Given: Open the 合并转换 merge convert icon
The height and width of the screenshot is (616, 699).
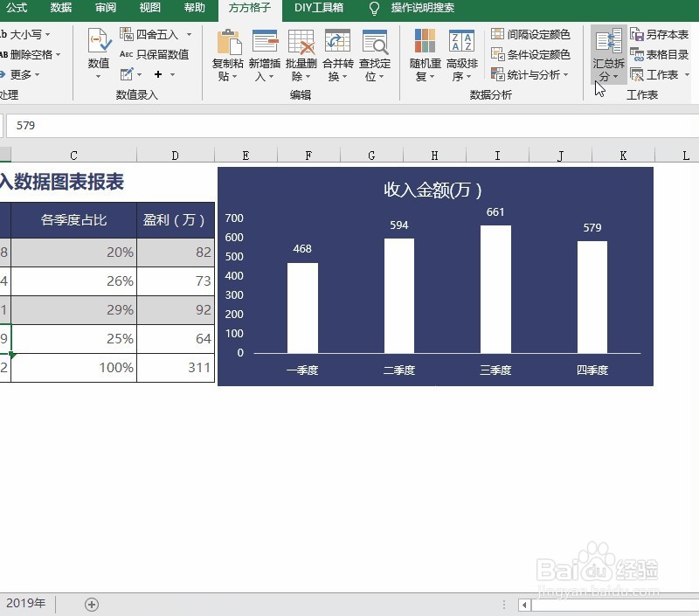Looking at the screenshot, I should pos(338,41).
